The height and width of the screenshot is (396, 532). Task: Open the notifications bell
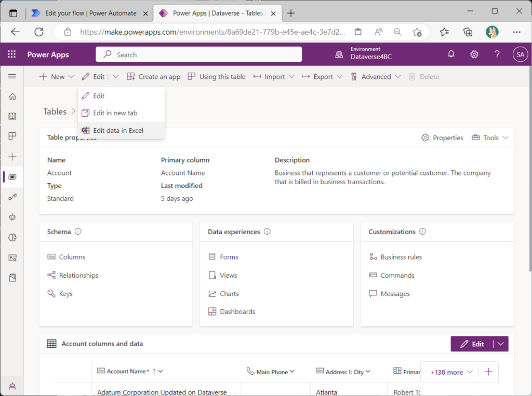point(451,54)
